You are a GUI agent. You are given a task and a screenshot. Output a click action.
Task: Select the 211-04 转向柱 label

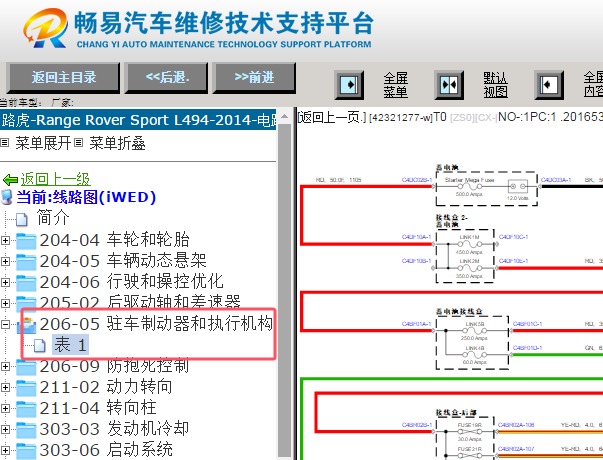pyautogui.click(x=98, y=408)
